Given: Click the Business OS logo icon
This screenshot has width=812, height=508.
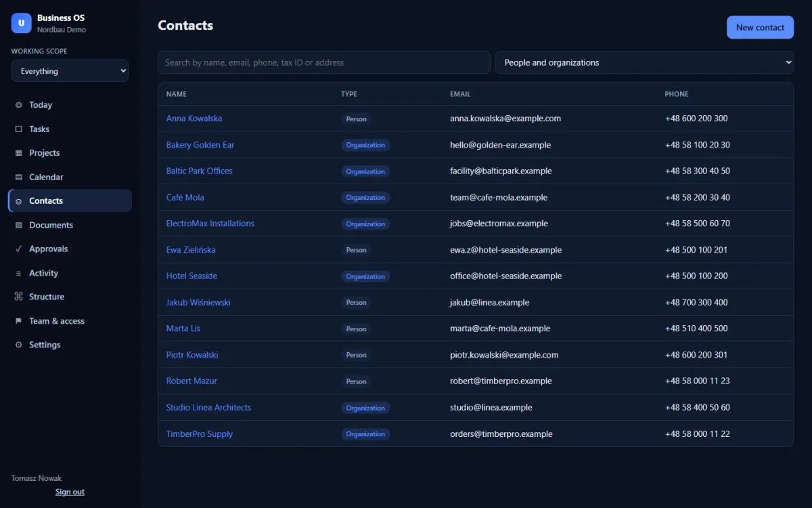Looking at the screenshot, I should tap(22, 23).
